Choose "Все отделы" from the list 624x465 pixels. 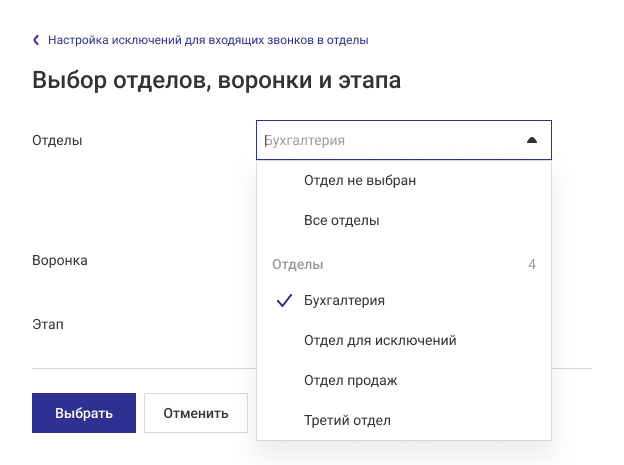[341, 220]
